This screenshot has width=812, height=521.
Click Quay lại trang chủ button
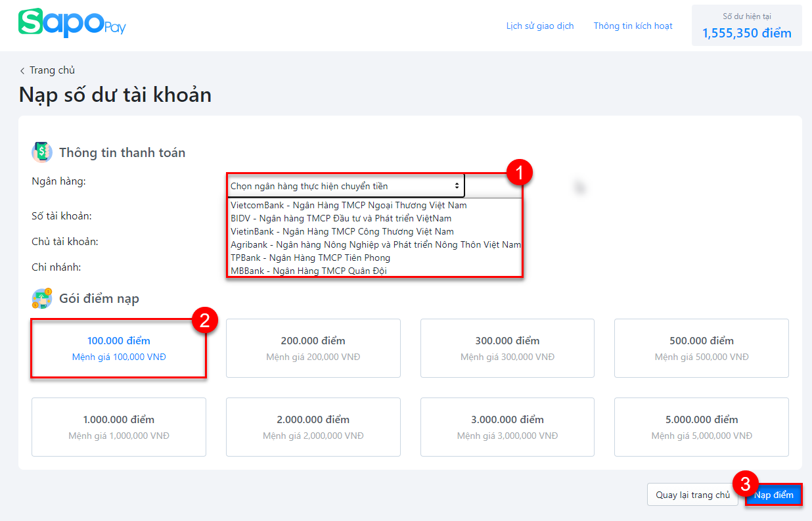692,495
